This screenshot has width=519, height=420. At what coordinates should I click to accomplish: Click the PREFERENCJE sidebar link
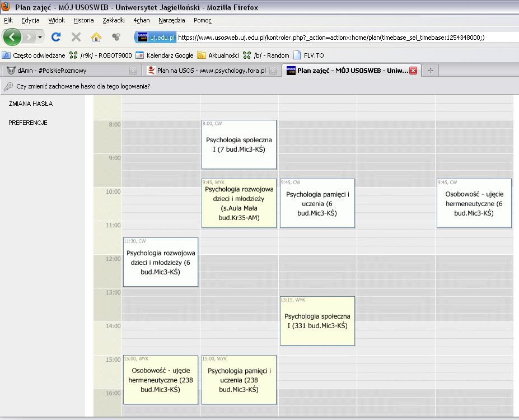[x=28, y=123]
